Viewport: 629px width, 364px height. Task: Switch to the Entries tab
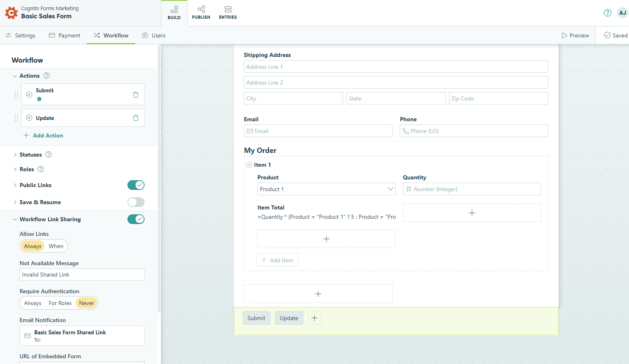click(228, 13)
